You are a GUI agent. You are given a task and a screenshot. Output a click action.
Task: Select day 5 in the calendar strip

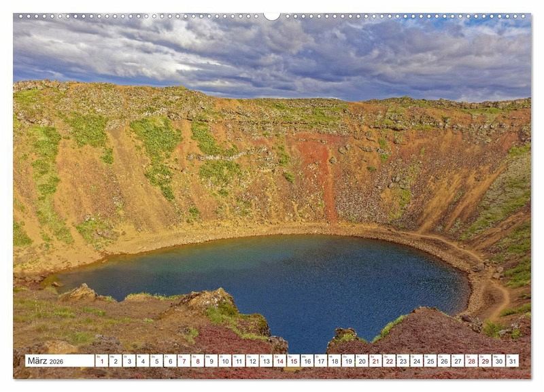coord(157,361)
